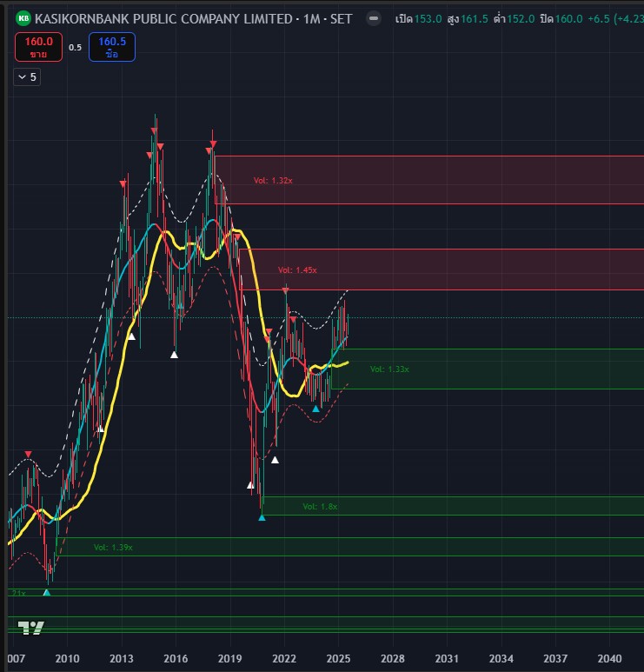Click the 2028 label on time axis

coord(393,659)
